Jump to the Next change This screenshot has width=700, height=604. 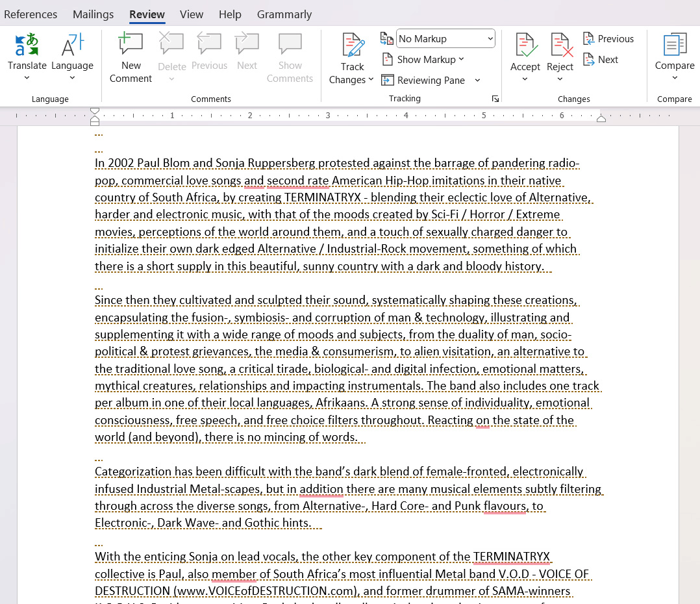[600, 59]
